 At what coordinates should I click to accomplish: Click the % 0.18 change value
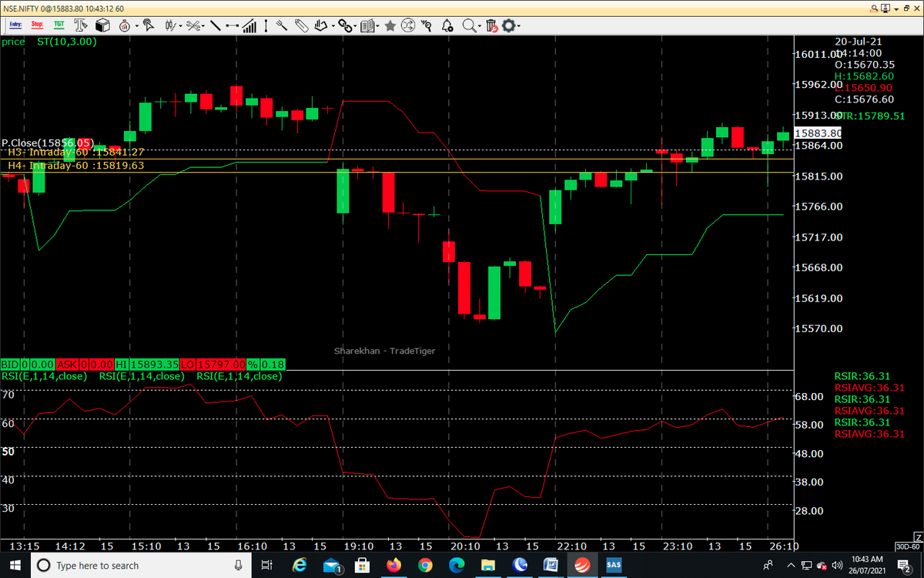click(x=273, y=364)
